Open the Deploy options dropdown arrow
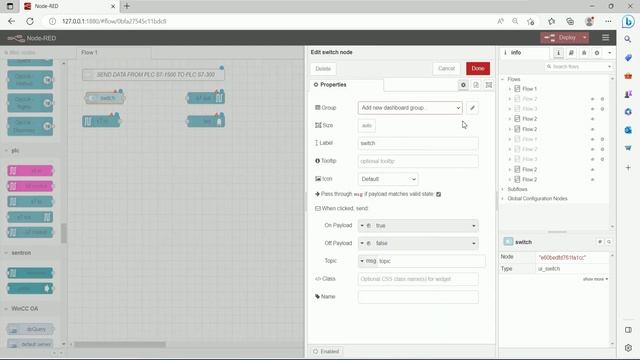640x360 pixels. pos(584,38)
